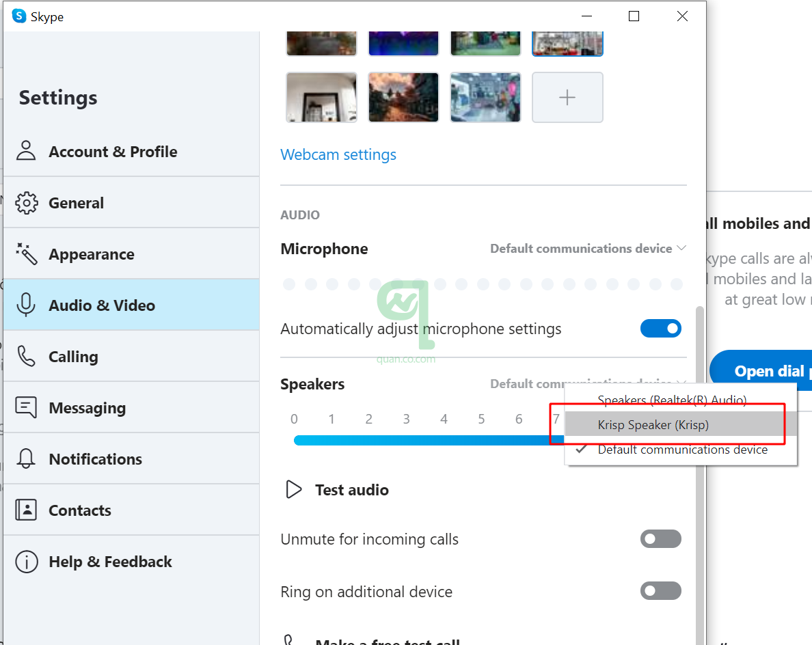Viewport: 812px width, 645px height.
Task: Choose the purple-blue background thumbnail in top row
Action: pyautogui.click(x=403, y=43)
